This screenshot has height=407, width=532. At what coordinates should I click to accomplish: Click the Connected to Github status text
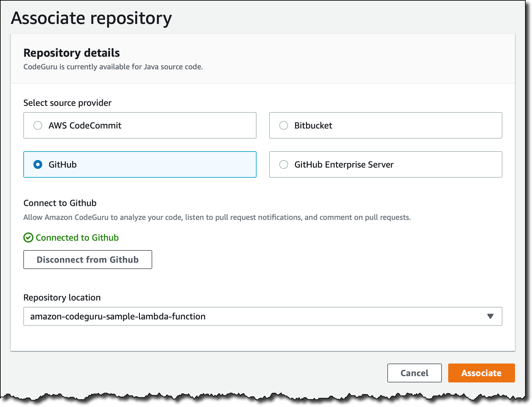pos(77,238)
